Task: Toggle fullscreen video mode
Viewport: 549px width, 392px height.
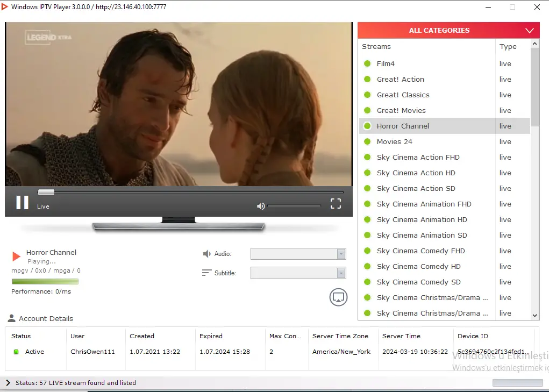Action: tap(336, 203)
